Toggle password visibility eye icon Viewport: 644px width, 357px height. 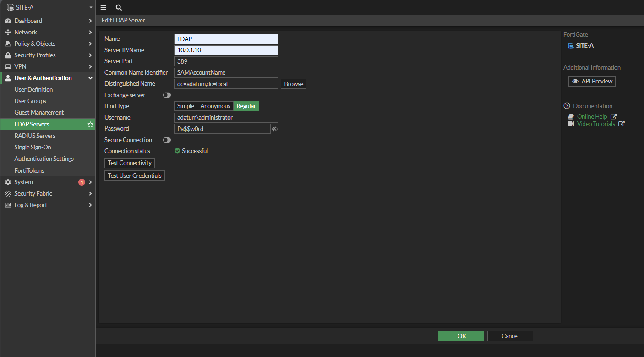[274, 129]
